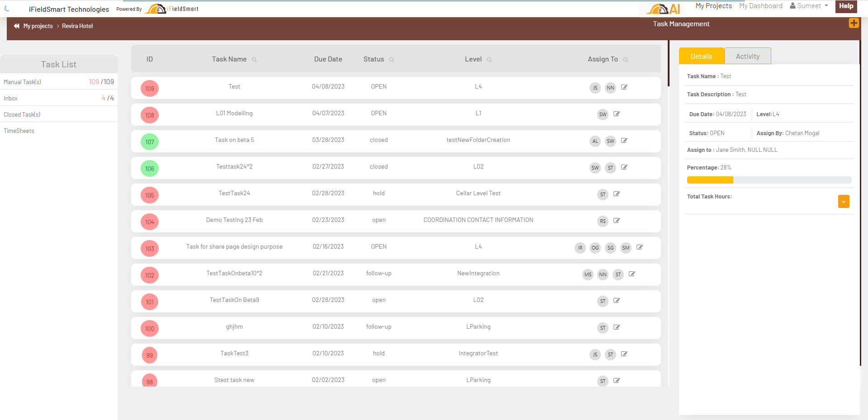Click the IntegratorTest level cell
Screen dimensions: 868x420
tap(478, 354)
